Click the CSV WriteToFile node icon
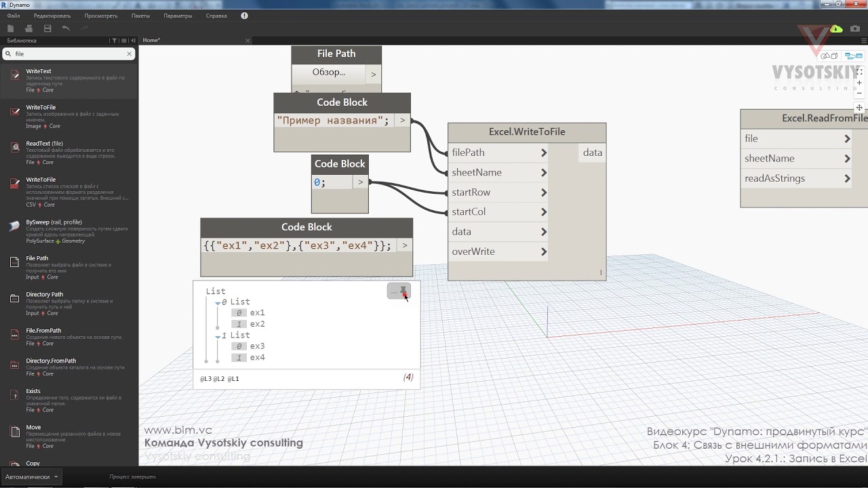The width and height of the screenshot is (868, 488). click(14, 184)
